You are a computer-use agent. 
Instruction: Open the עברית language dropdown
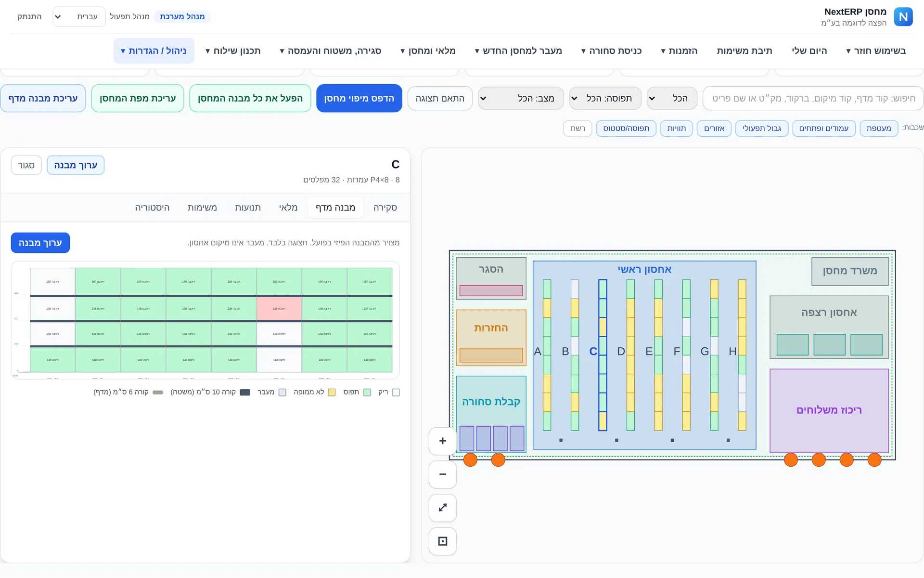coord(79,17)
